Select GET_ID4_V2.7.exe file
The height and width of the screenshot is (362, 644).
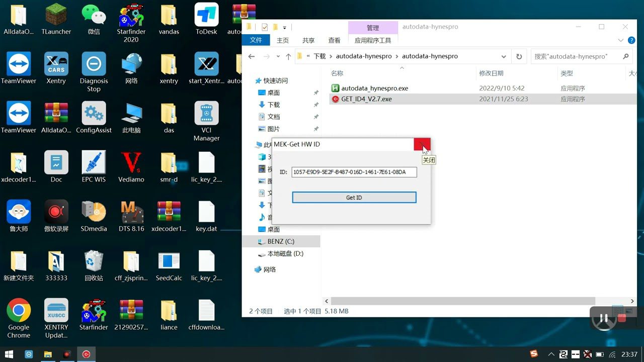[366, 99]
